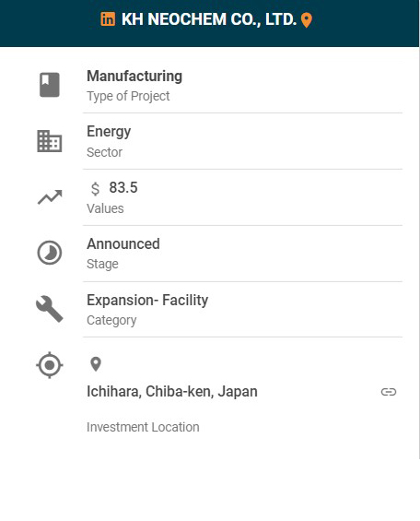Click the pie clock icon for Stage

click(x=50, y=253)
